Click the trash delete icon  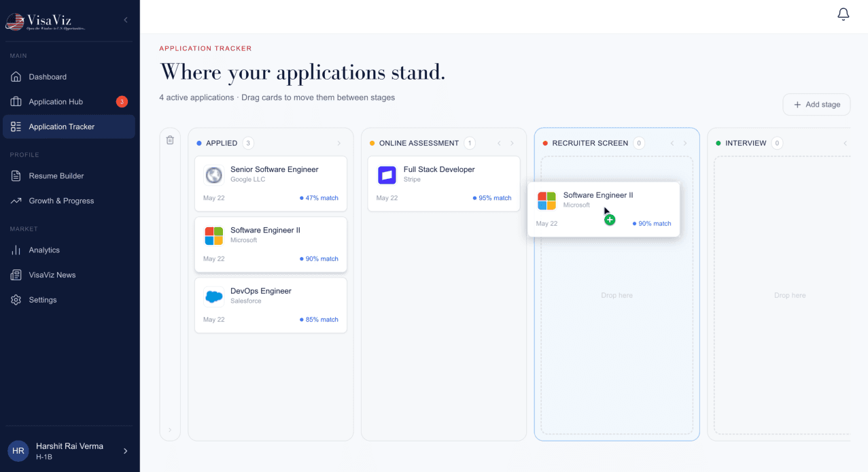(x=170, y=140)
